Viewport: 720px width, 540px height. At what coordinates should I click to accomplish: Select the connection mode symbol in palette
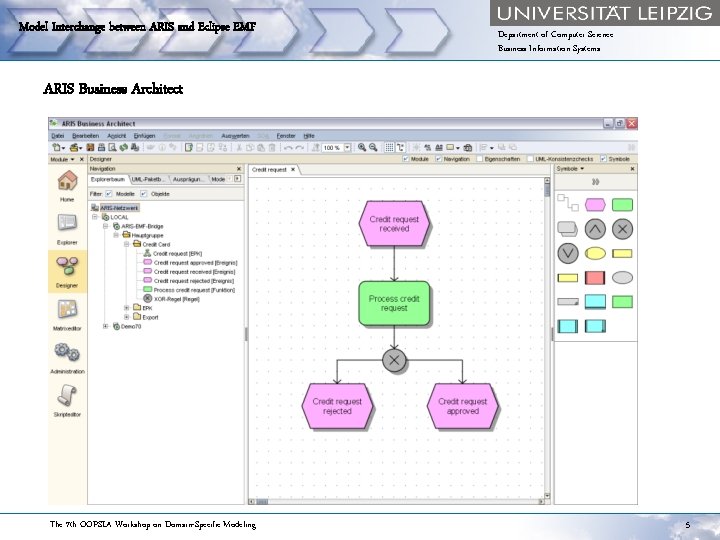(568, 202)
